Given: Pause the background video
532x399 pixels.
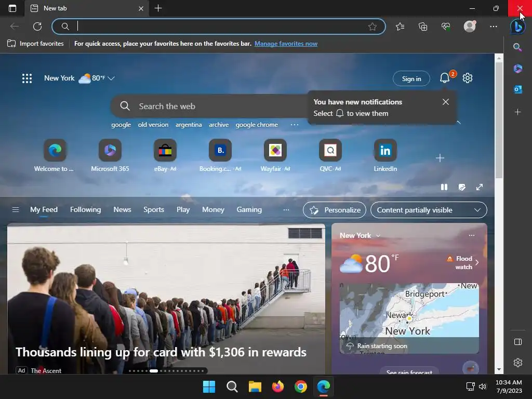Looking at the screenshot, I should (x=444, y=187).
